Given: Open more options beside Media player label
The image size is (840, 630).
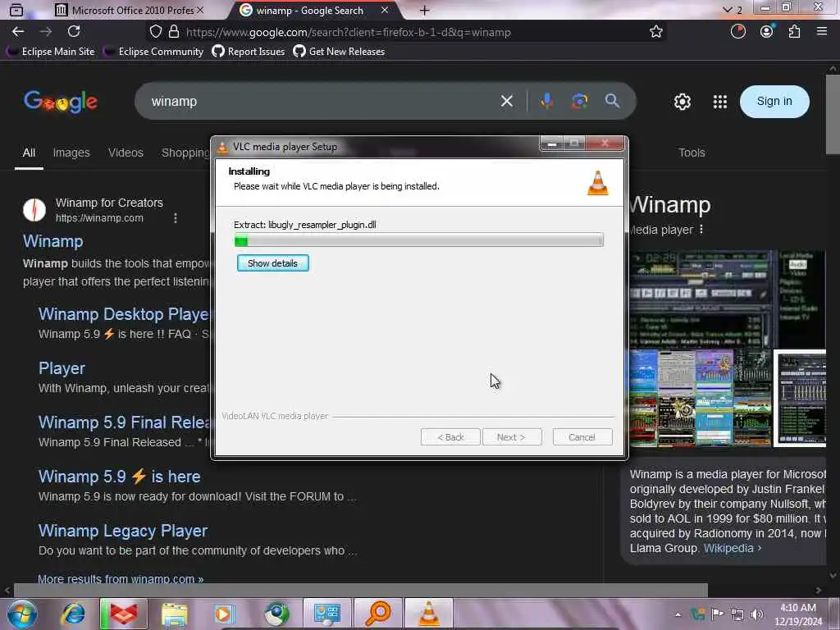Looking at the screenshot, I should 701,230.
